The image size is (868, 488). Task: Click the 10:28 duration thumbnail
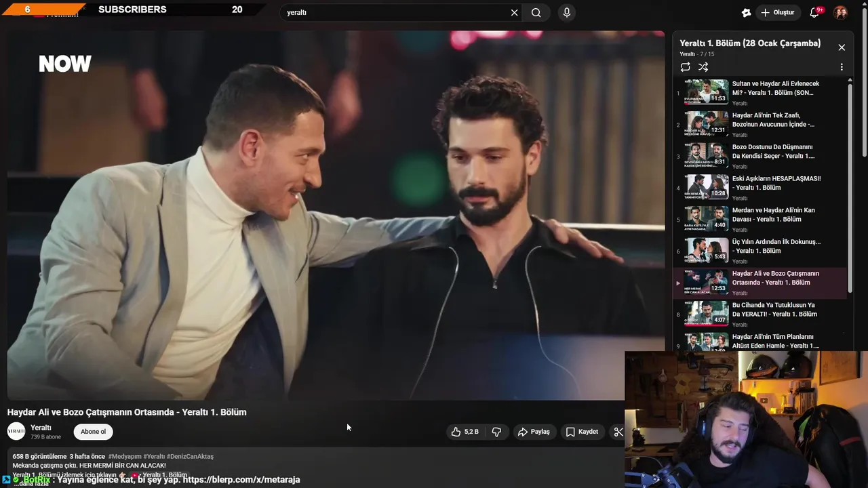[707, 186]
